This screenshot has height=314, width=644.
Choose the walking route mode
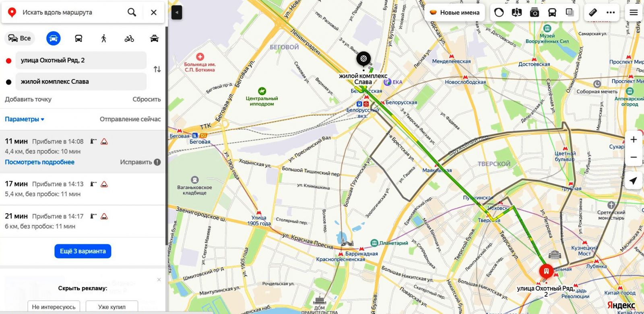[104, 38]
